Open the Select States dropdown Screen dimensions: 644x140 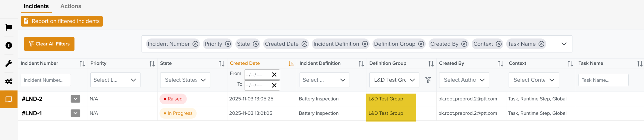(x=185, y=80)
